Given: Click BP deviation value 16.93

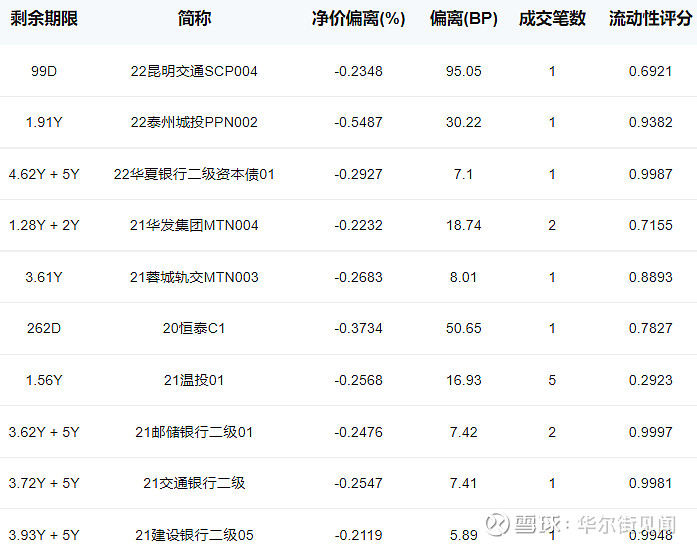Looking at the screenshot, I should click(x=464, y=380).
